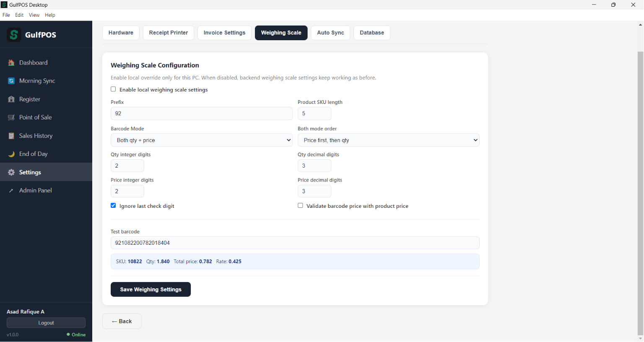The height and width of the screenshot is (342, 644).
Task: Click the Sales History icon
Action: [x=11, y=136]
